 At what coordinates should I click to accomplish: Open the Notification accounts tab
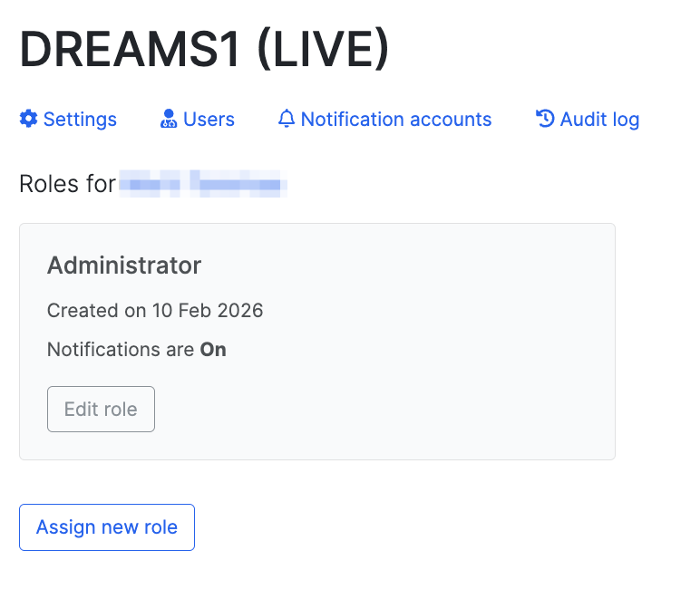coord(384,119)
